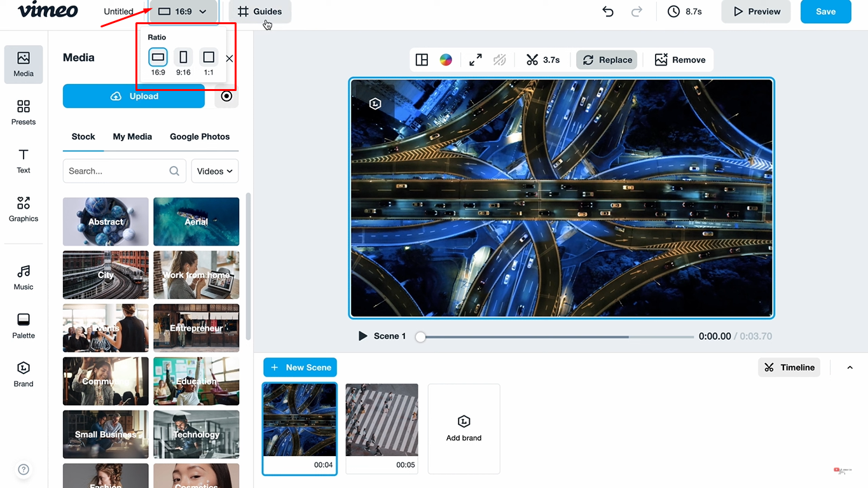
Task: Open the Palette panel
Action: click(24, 326)
